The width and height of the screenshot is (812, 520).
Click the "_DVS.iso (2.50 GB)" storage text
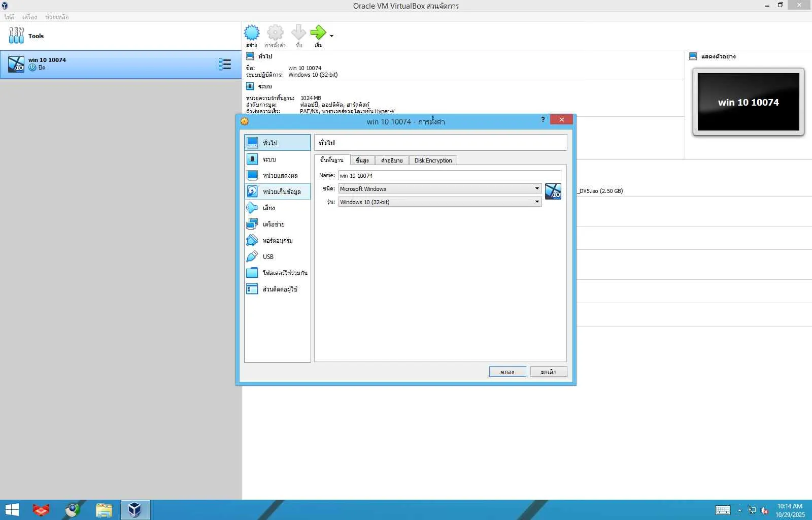(601, 191)
